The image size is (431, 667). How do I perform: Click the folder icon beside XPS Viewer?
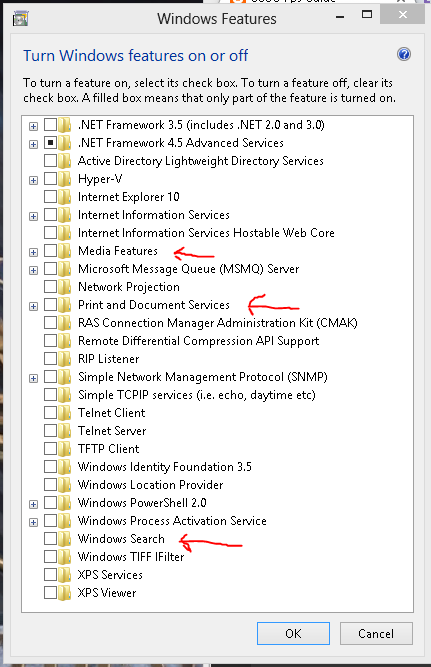pyautogui.click(x=65, y=593)
